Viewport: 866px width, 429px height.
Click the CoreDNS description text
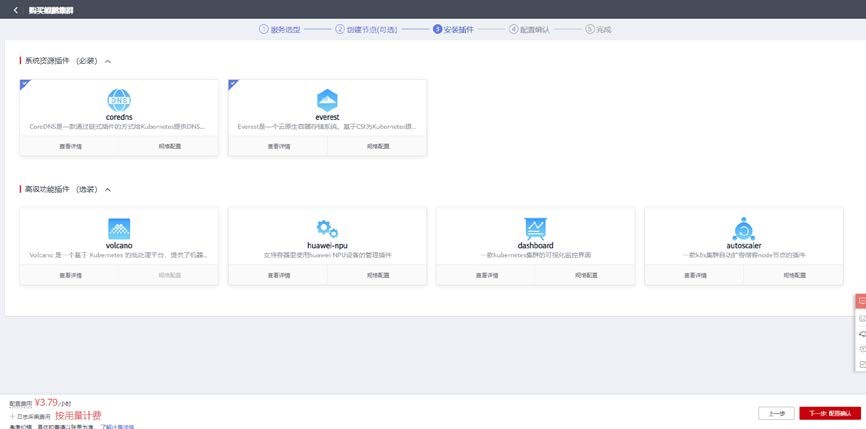pyautogui.click(x=118, y=126)
